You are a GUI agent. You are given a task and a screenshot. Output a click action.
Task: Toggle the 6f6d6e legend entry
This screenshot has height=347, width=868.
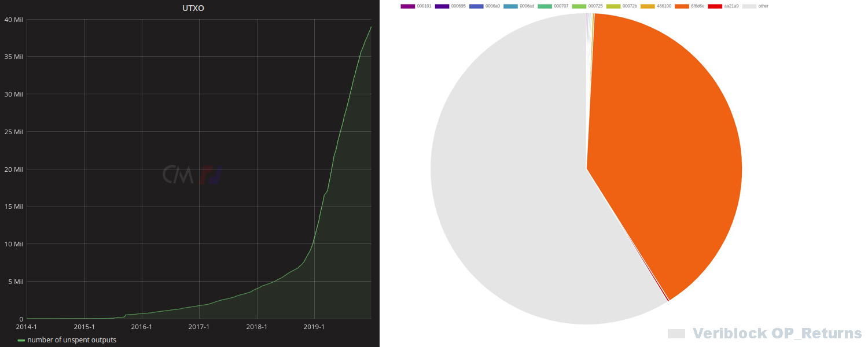690,6
